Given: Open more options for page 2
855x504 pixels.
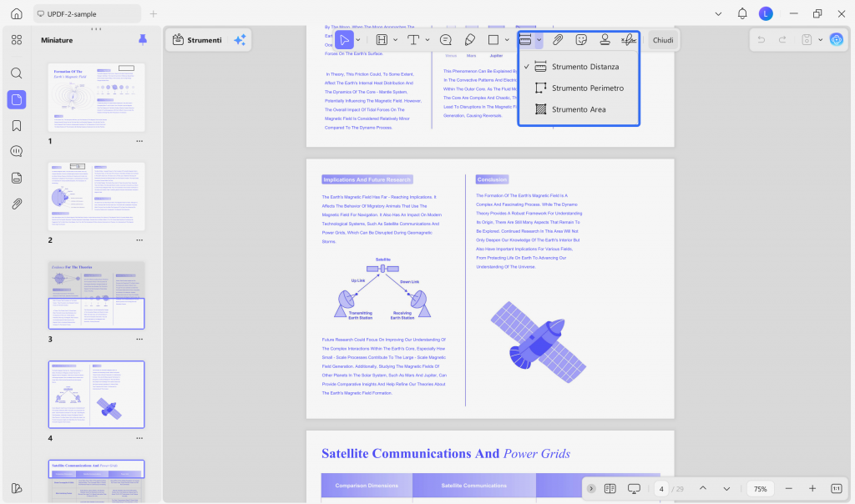Looking at the screenshot, I should pos(139,240).
